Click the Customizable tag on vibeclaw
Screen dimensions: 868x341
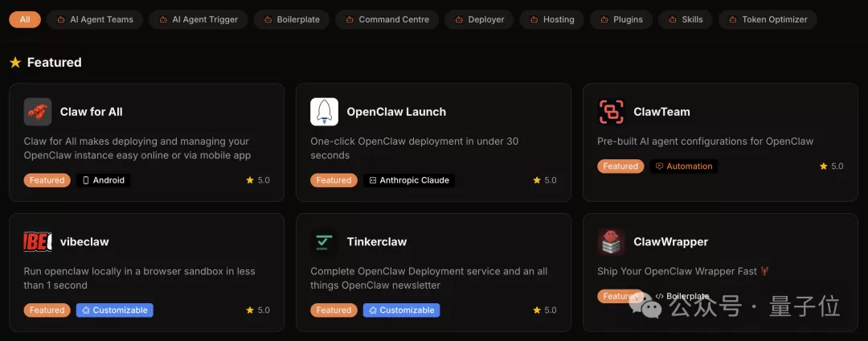click(x=115, y=310)
